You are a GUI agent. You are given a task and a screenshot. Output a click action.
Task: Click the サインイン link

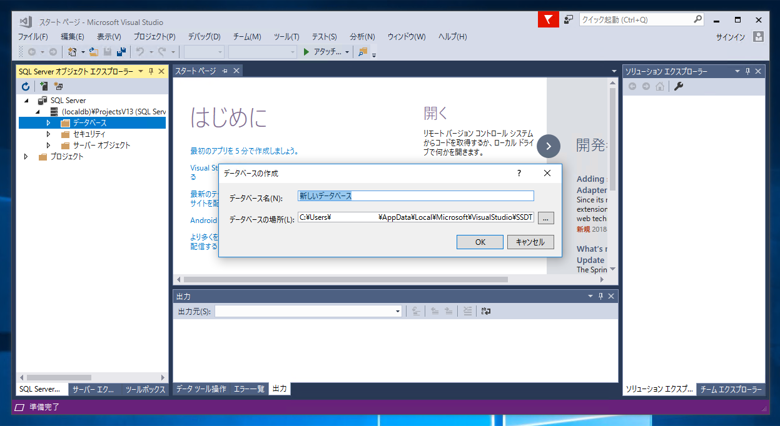[730, 37]
